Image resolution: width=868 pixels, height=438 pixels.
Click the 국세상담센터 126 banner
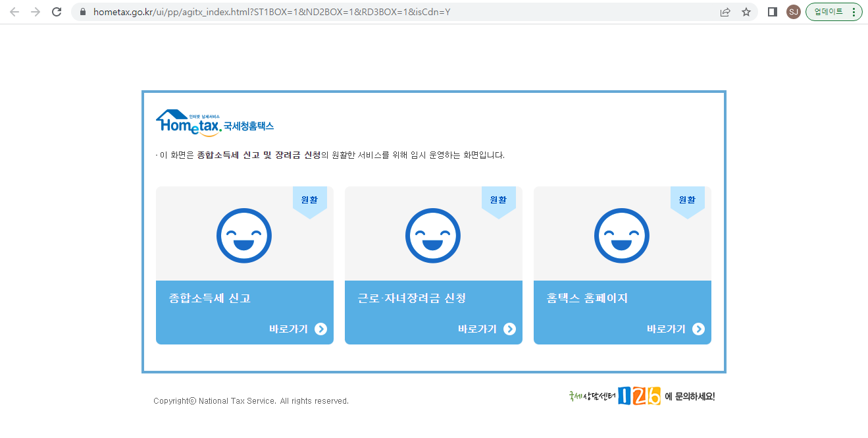[642, 396]
